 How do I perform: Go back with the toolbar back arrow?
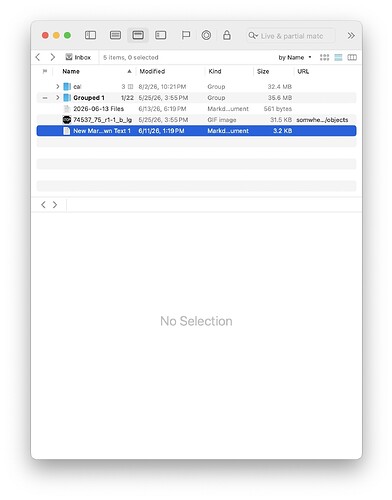pyautogui.click(x=38, y=57)
